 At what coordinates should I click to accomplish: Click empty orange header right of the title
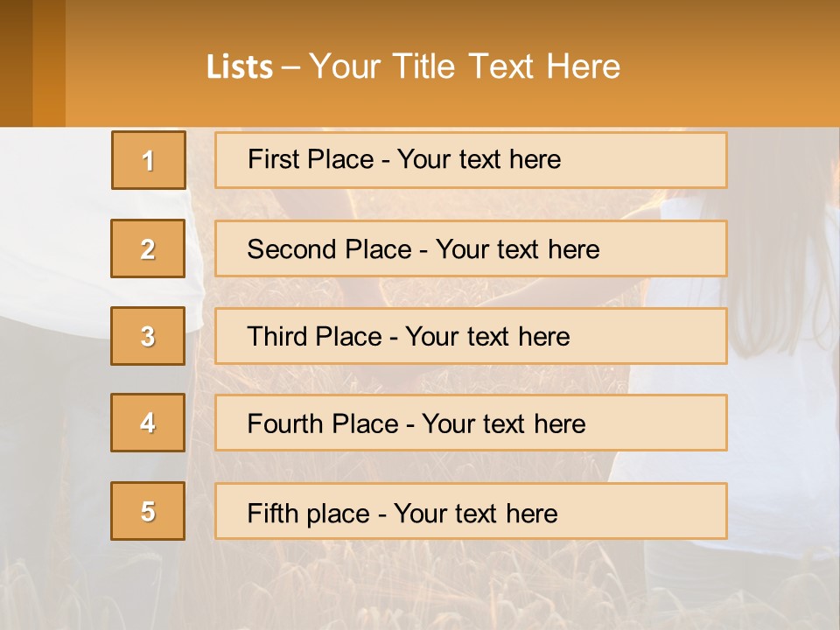click(735, 67)
